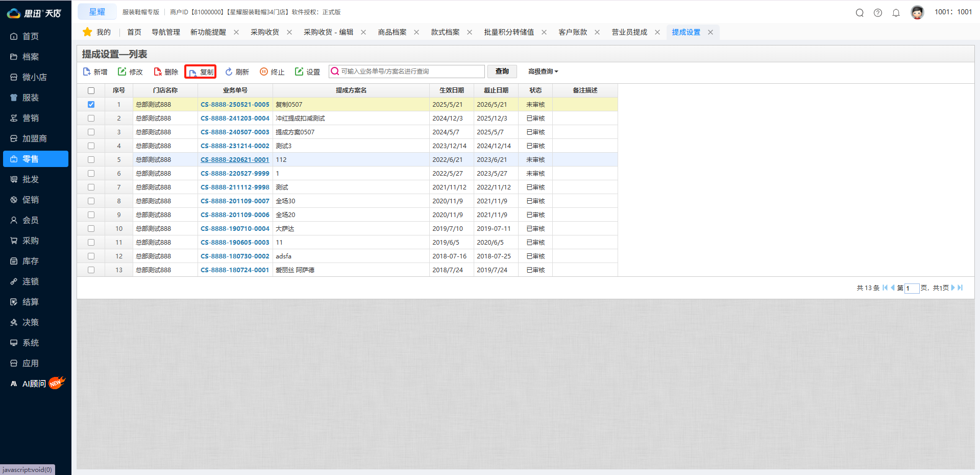The image size is (980, 475).
Task: Click the 复制 (copy) toolbar icon
Action: (193, 73)
